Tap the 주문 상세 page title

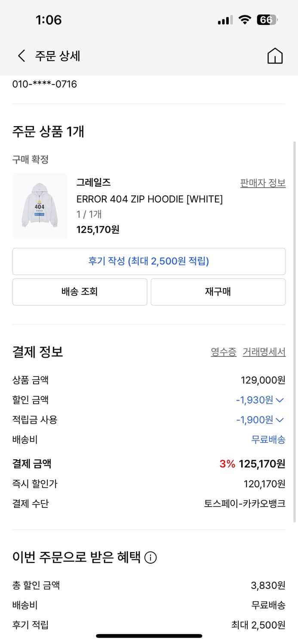[58, 56]
